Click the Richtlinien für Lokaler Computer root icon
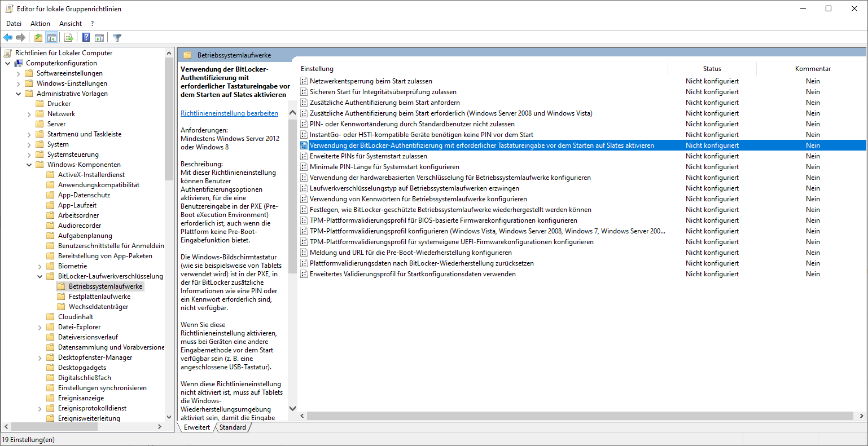 point(7,52)
